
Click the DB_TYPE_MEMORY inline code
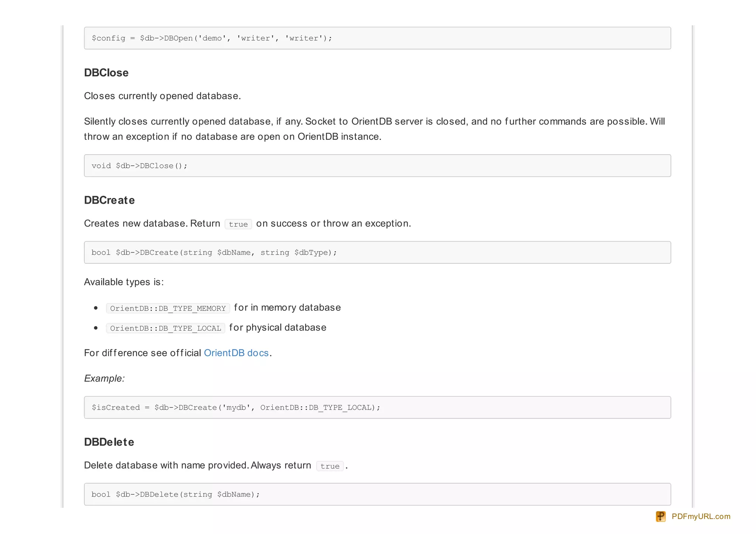point(168,308)
